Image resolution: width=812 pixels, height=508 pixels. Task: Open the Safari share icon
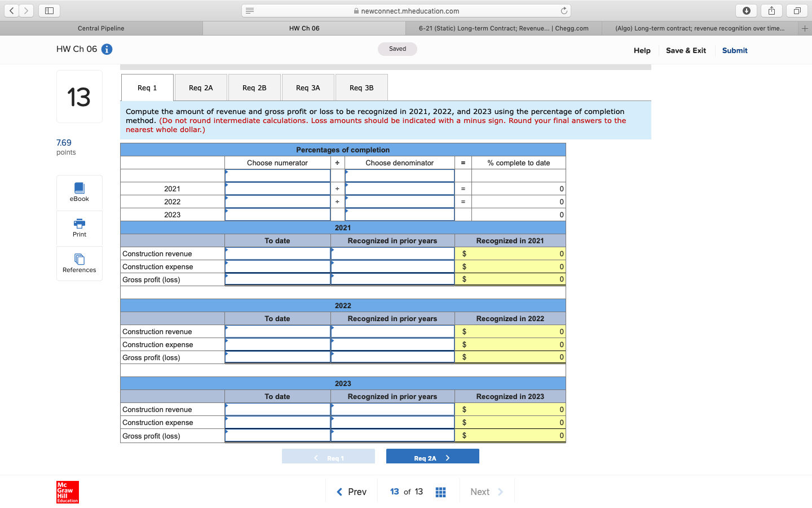tap(771, 10)
